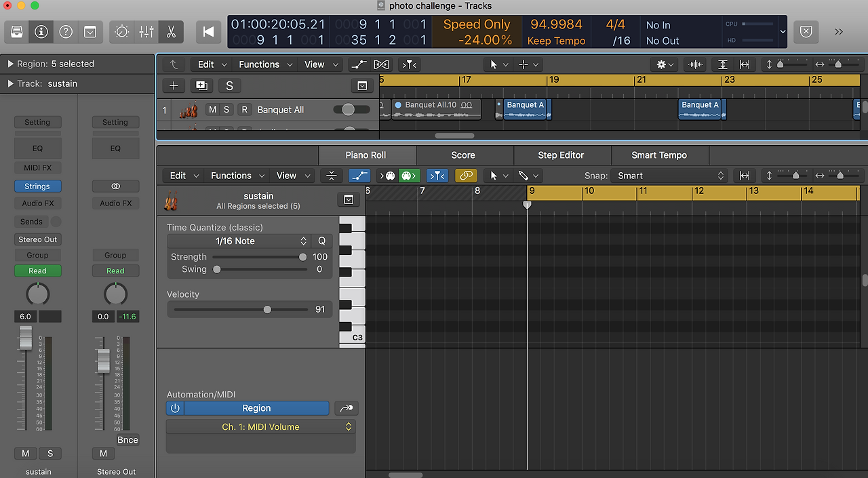Click the Tracks area back arrow button
868x478 pixels.
174,64
